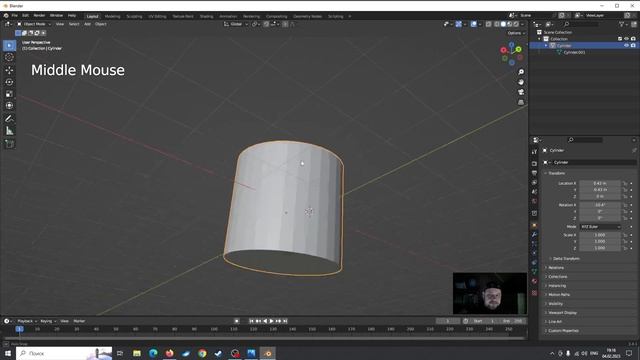The height and width of the screenshot is (360, 640).
Task: Click the blue Z axis gizmo
Action: [511, 44]
